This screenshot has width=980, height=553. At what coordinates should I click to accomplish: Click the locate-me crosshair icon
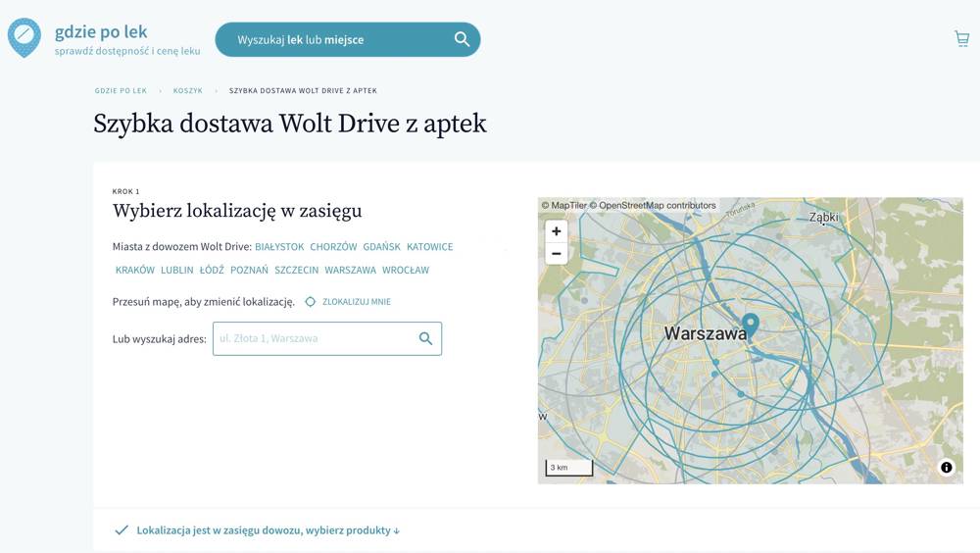tap(310, 302)
